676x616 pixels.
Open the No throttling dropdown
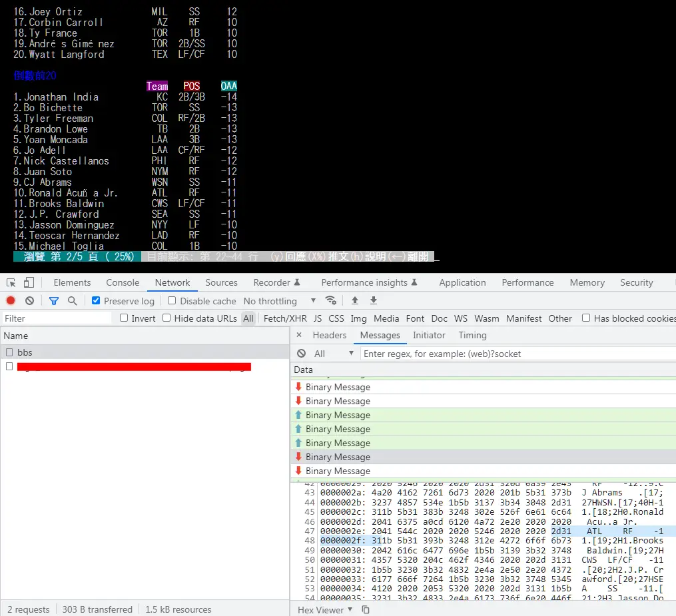280,301
